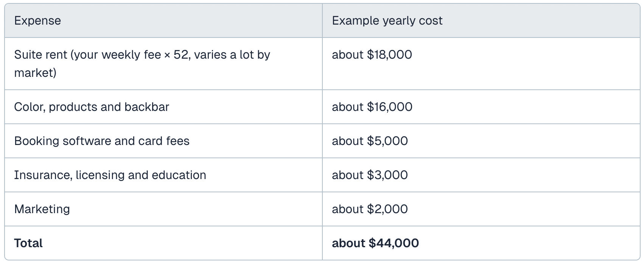Click the word market) in Suite rent

35,73
